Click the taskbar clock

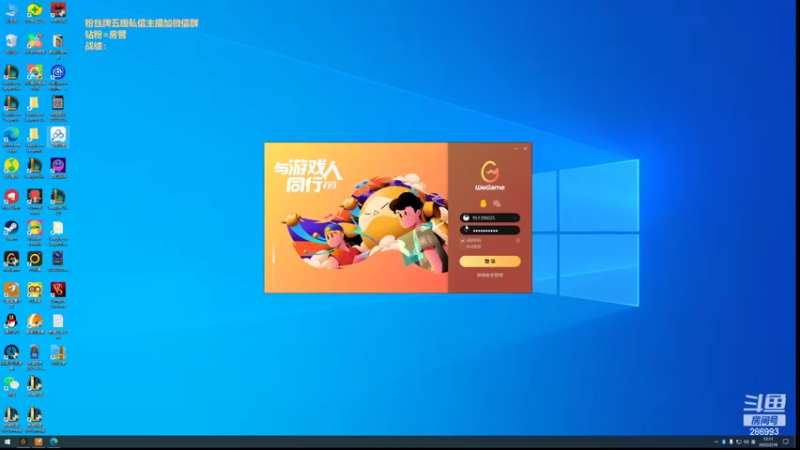[768, 442]
